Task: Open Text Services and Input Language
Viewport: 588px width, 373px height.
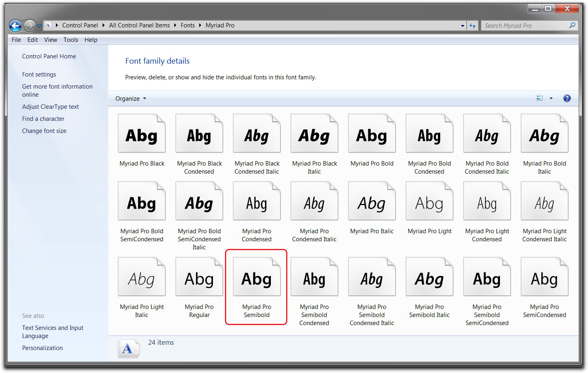Action: tap(53, 332)
